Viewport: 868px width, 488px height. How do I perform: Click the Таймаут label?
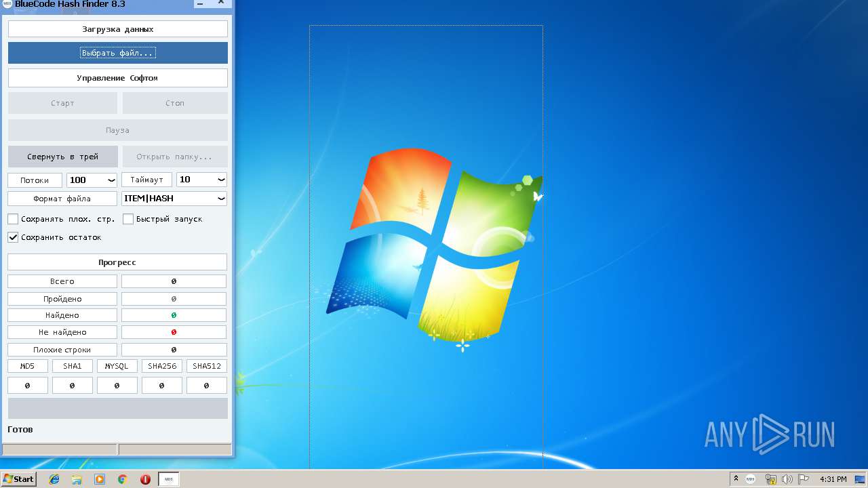(x=147, y=180)
